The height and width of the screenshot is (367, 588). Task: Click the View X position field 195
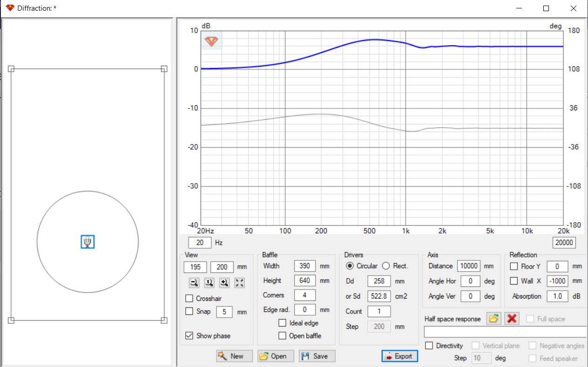click(x=196, y=267)
